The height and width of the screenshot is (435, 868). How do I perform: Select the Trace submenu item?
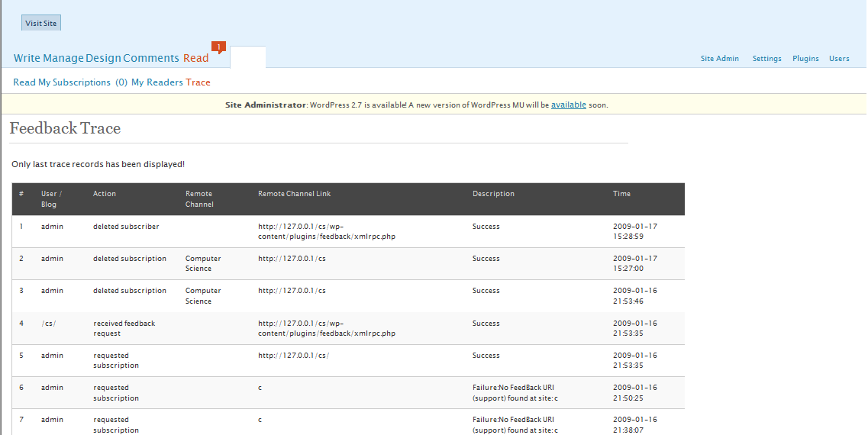point(198,82)
